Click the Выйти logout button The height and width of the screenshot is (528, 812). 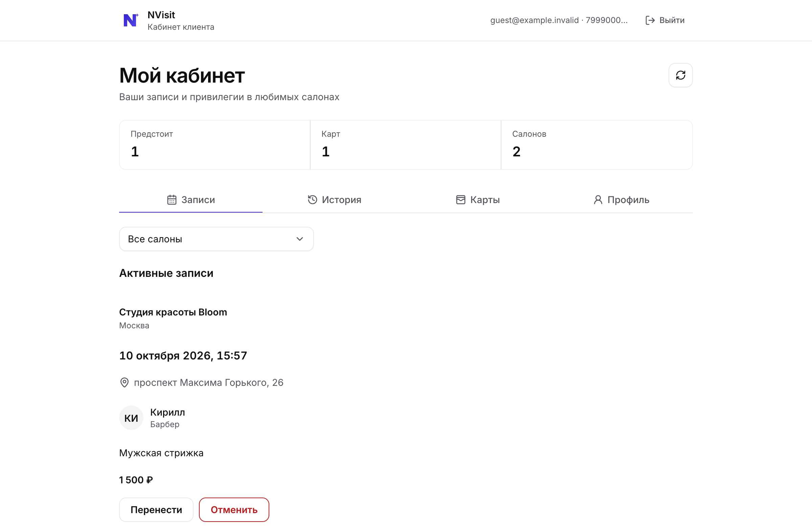point(664,20)
